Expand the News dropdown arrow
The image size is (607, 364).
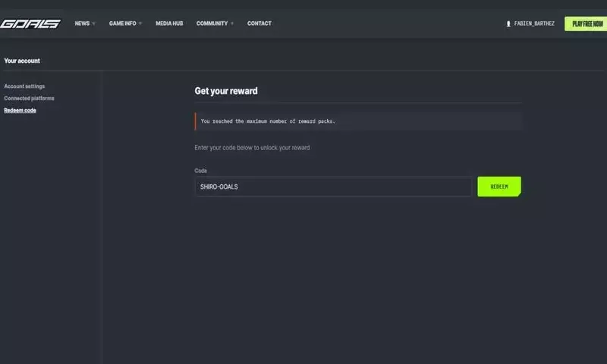point(93,24)
